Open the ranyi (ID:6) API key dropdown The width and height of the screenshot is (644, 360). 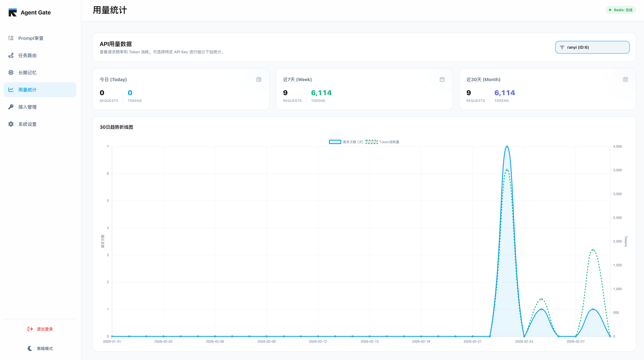[x=592, y=47]
